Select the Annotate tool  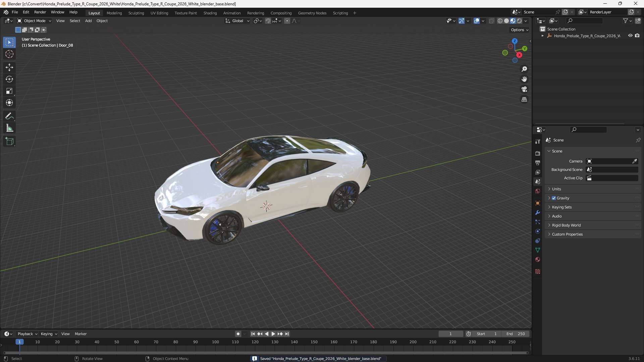click(9, 116)
